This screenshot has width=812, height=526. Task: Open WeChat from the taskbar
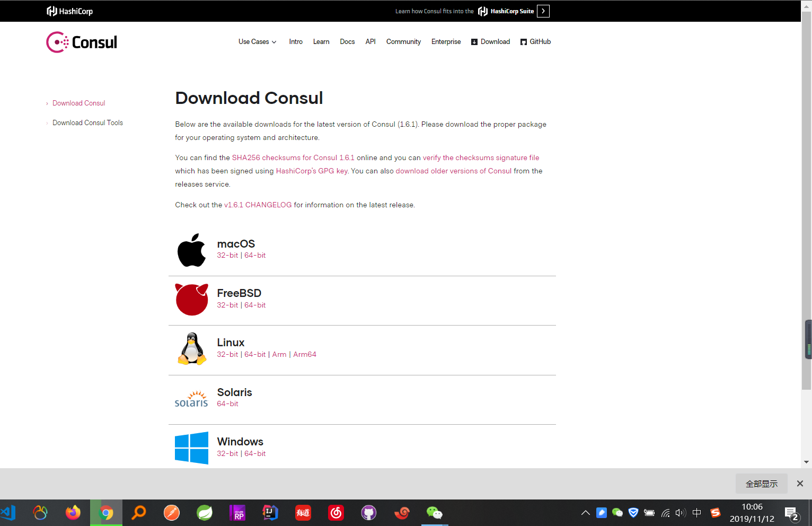(435, 513)
